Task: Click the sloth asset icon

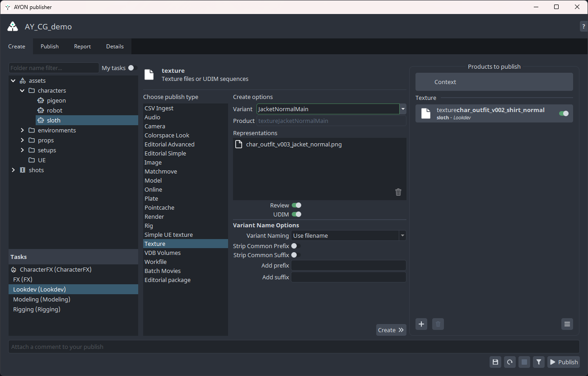Action: coord(41,120)
